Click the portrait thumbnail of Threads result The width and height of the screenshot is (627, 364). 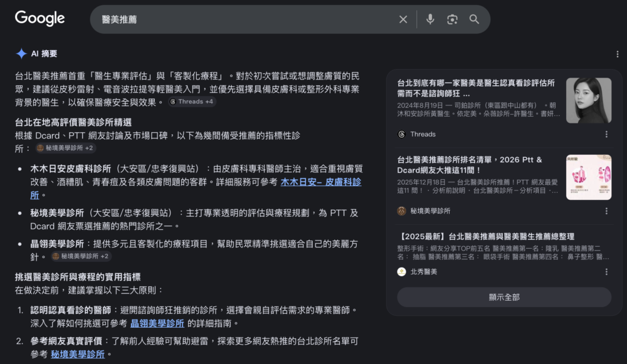589,100
